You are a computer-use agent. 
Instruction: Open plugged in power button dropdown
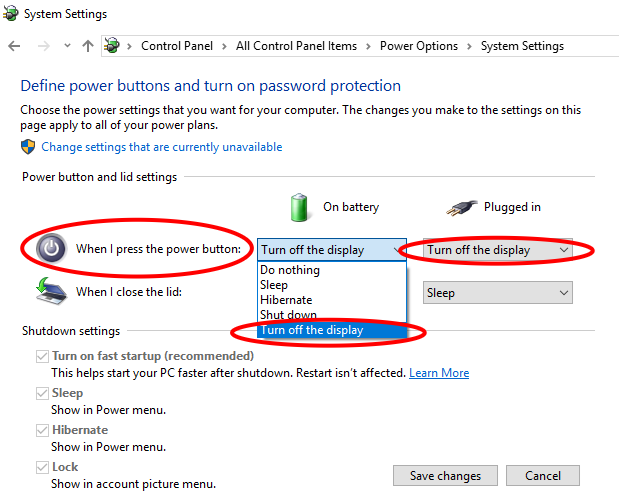pos(497,250)
